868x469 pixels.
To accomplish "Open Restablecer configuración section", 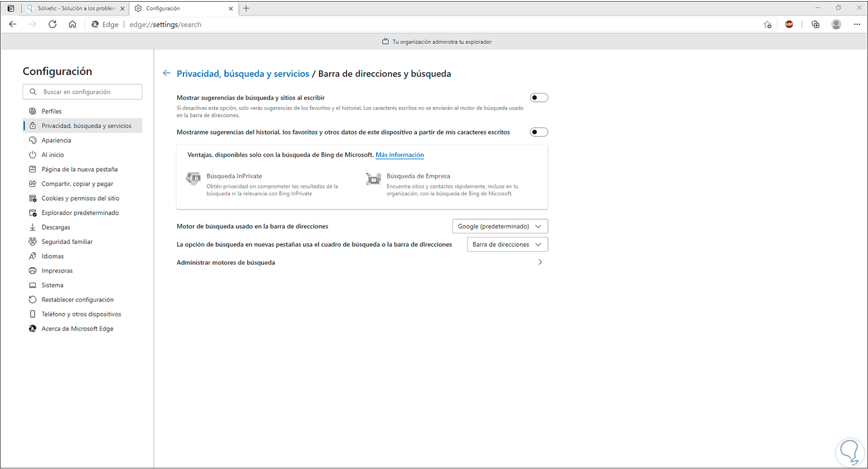I will [x=82, y=300].
